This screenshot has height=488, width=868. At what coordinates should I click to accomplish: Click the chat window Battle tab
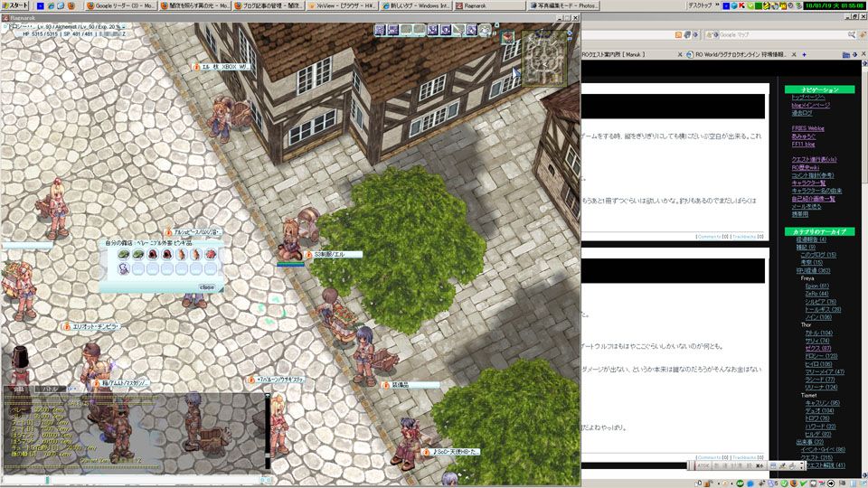point(51,389)
